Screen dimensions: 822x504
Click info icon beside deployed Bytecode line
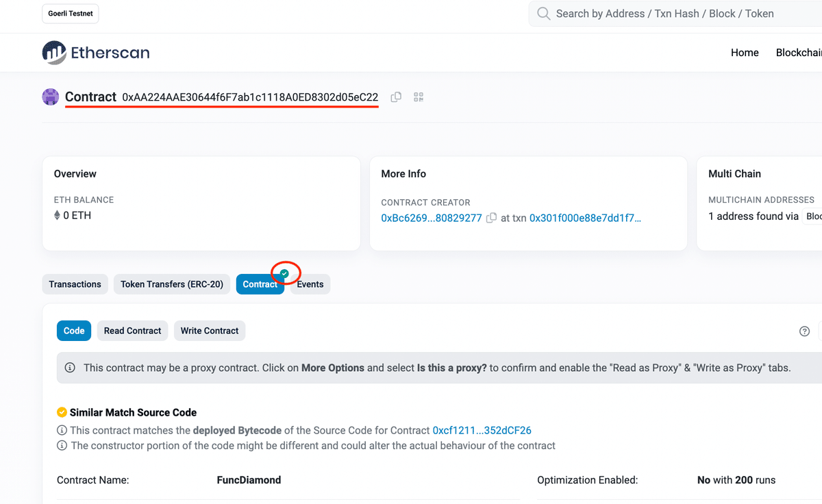(62, 431)
